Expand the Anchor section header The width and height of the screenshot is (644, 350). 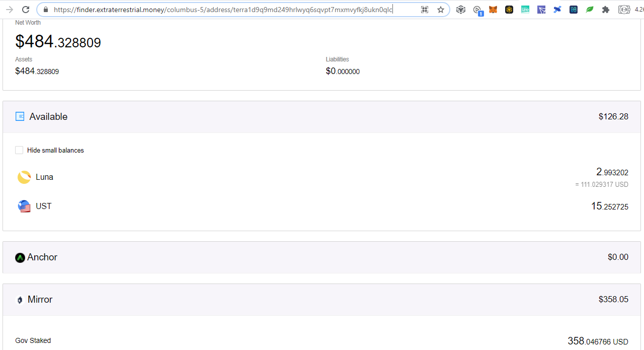[x=321, y=257]
